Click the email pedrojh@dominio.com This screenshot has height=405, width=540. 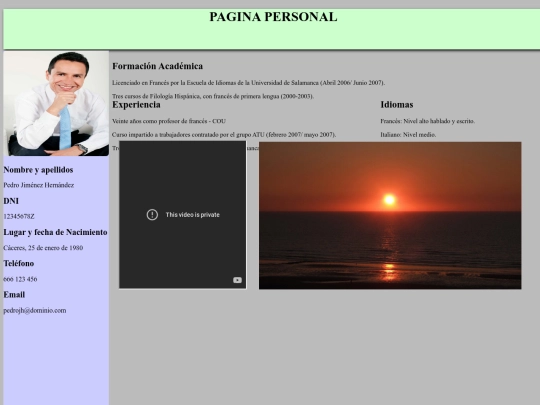tap(35, 311)
